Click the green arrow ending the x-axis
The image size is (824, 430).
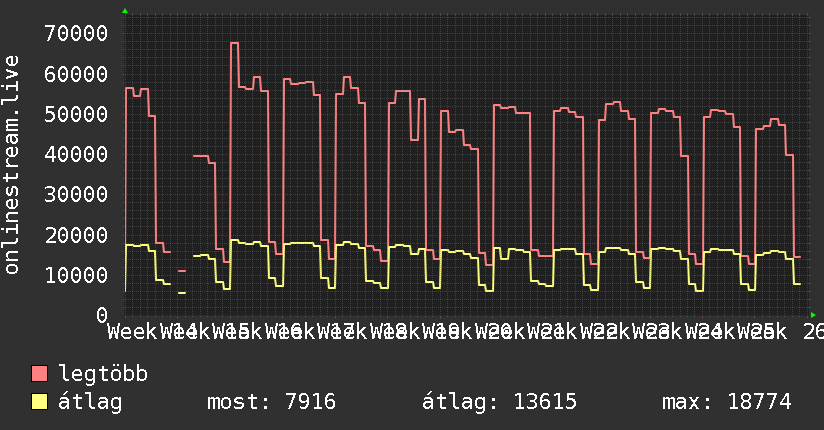pos(813,315)
